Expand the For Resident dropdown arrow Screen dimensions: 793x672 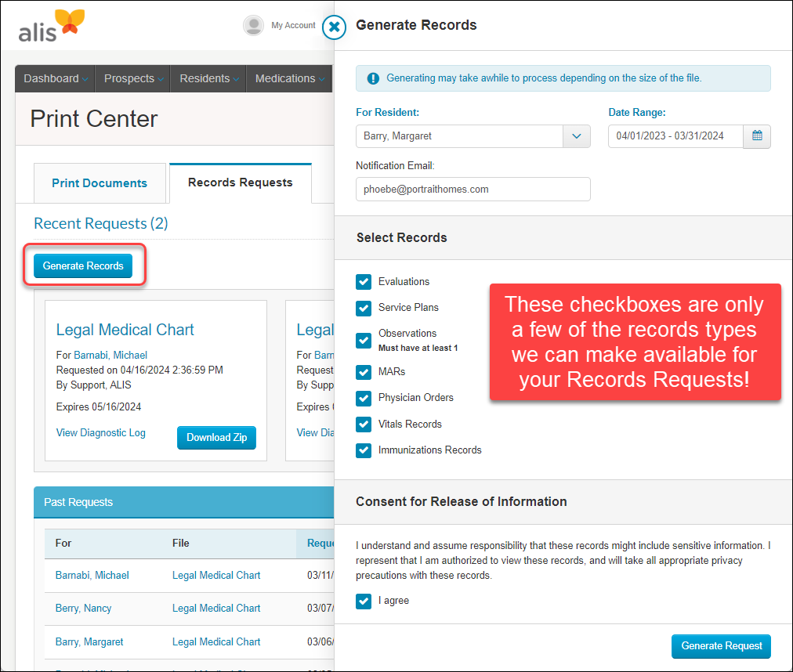point(577,136)
